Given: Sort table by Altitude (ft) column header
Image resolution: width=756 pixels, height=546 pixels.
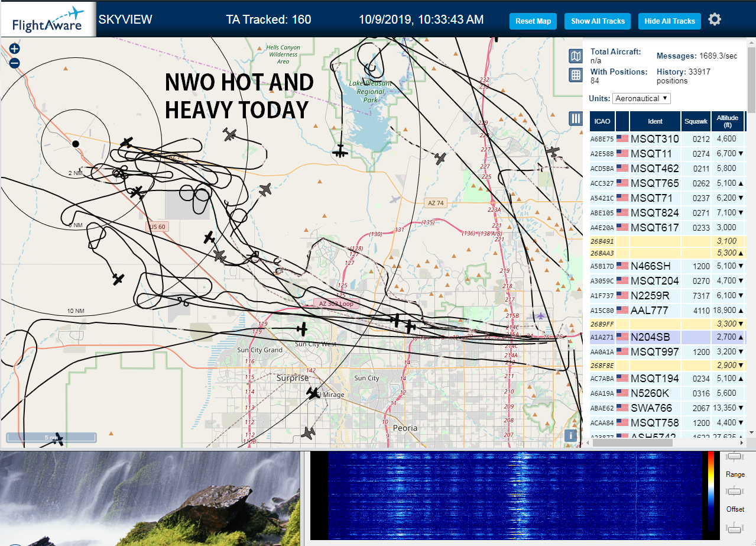Looking at the screenshot, I should tap(728, 121).
